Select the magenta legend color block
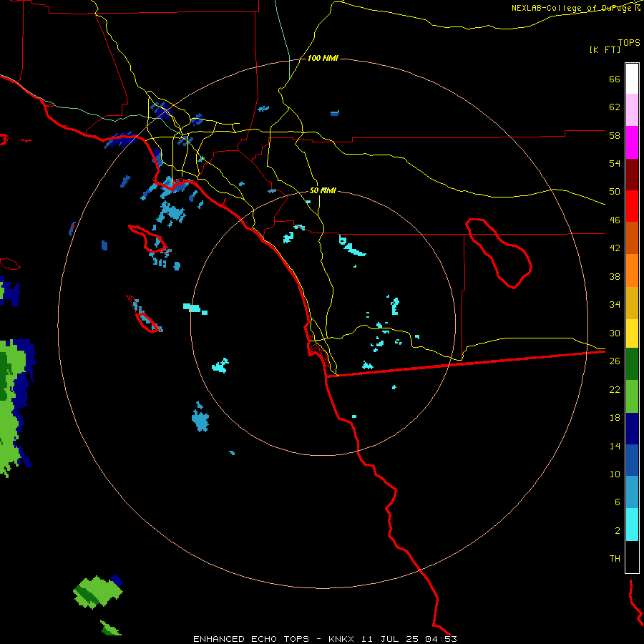Viewport: 644px width, 644px height. (x=632, y=142)
